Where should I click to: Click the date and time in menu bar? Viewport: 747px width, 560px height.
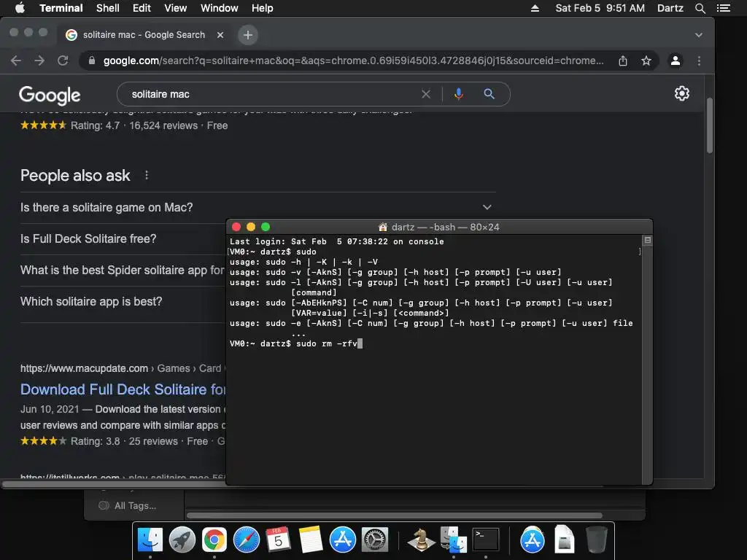pyautogui.click(x=600, y=8)
